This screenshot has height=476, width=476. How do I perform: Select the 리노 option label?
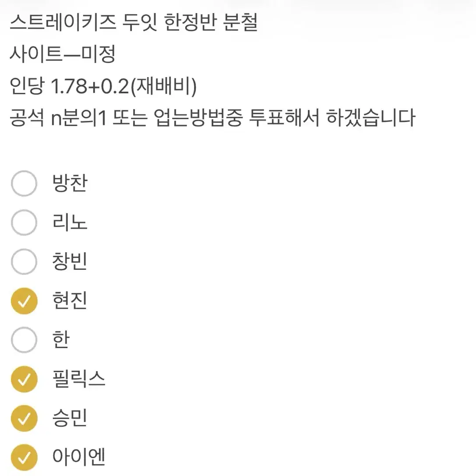(70, 223)
